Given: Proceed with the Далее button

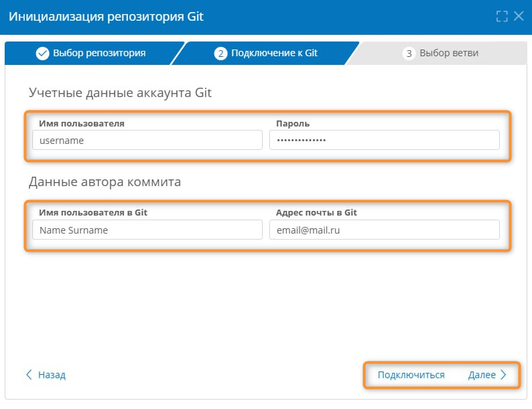Looking at the screenshot, I should click(x=487, y=375).
